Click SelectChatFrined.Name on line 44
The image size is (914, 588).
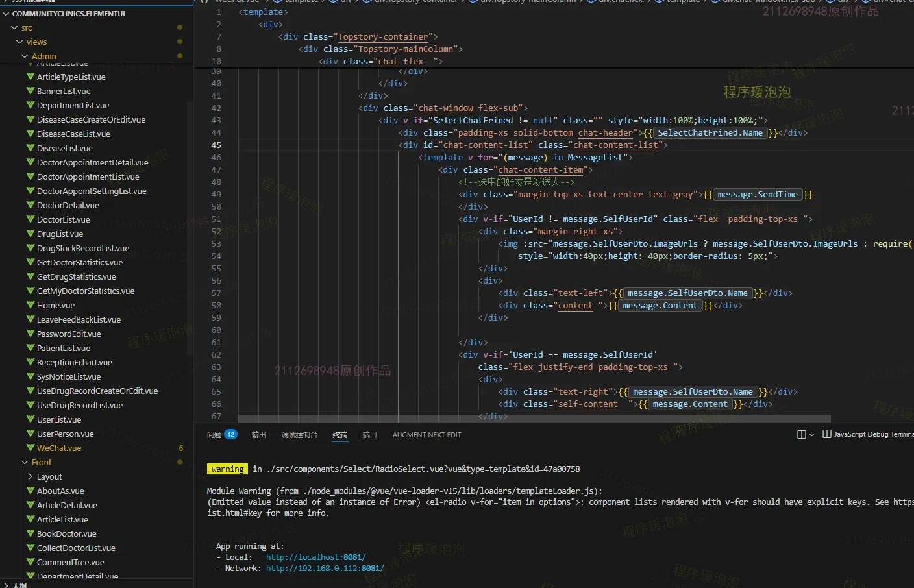tap(710, 132)
